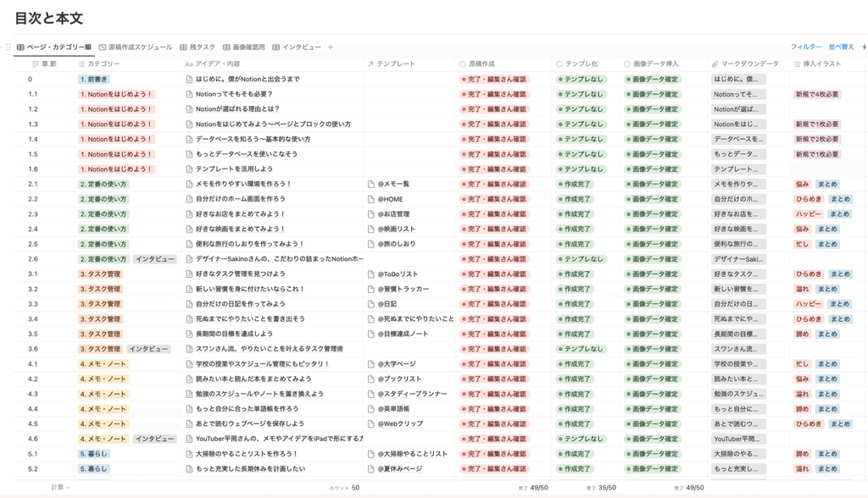Open the 画像確認用 view tab
This screenshot has width=868, height=498.
pos(243,47)
